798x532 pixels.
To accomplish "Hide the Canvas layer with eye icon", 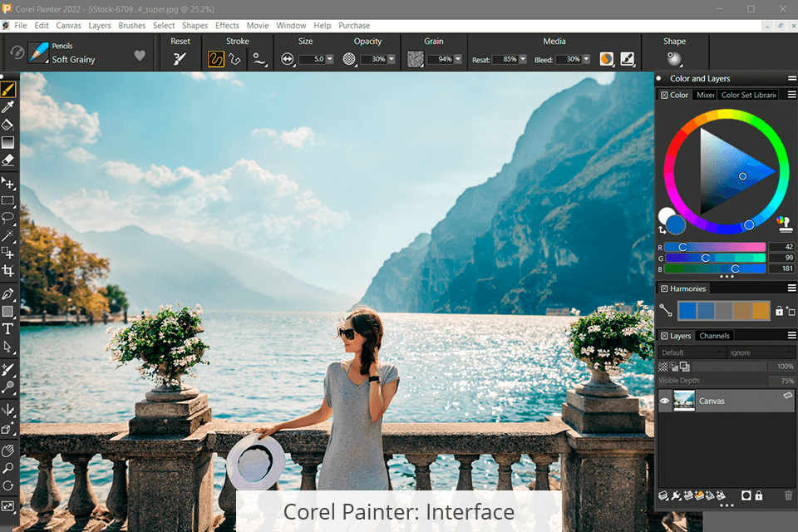I will [665, 401].
